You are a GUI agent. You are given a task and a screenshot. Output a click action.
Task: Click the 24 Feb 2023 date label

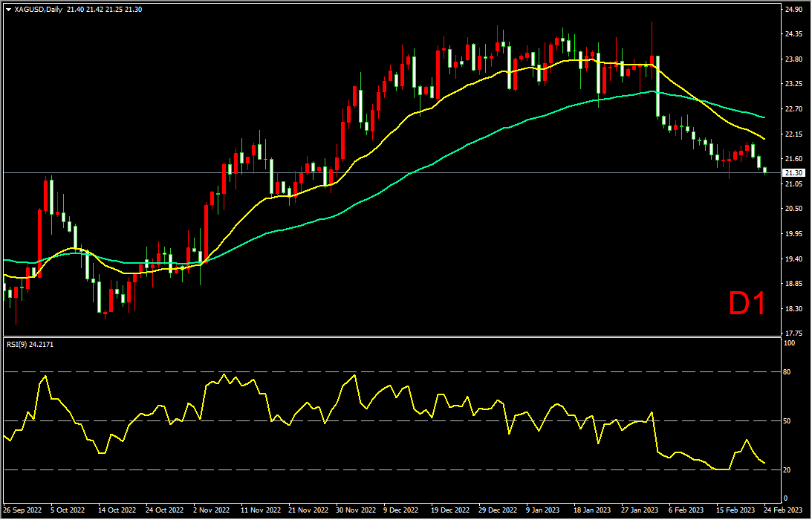pos(784,510)
